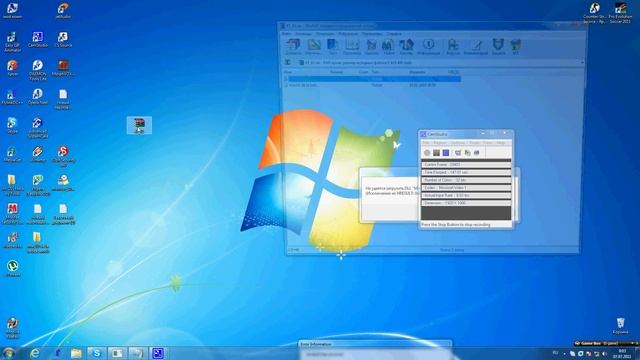Click the Record button in CamStudio
The image size is (640, 360).
(427, 153)
